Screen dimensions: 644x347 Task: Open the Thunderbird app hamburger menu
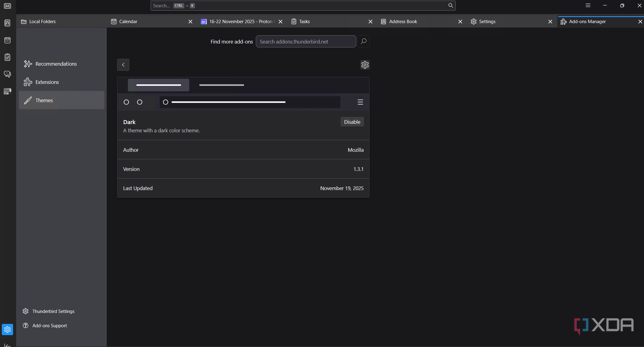[x=588, y=5]
